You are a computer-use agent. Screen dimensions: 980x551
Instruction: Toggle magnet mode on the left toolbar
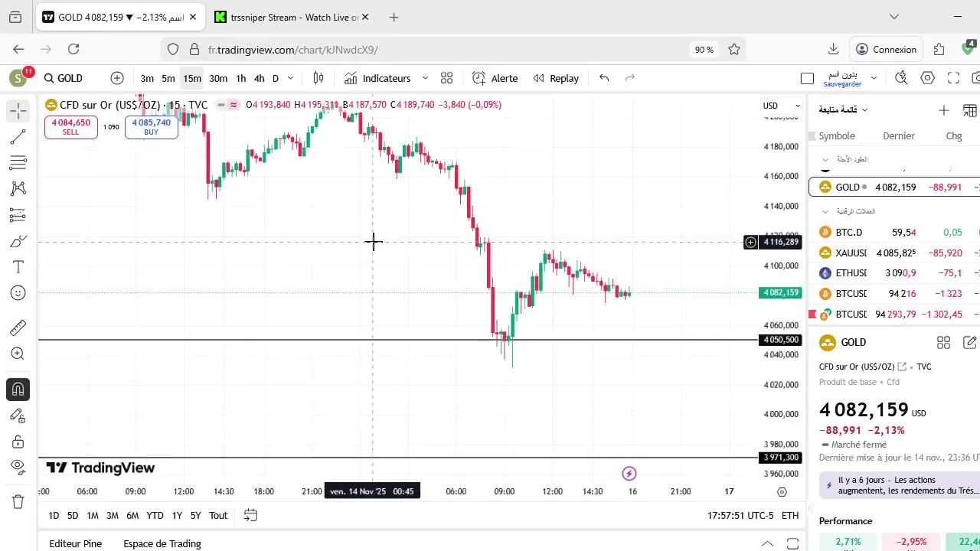click(18, 389)
